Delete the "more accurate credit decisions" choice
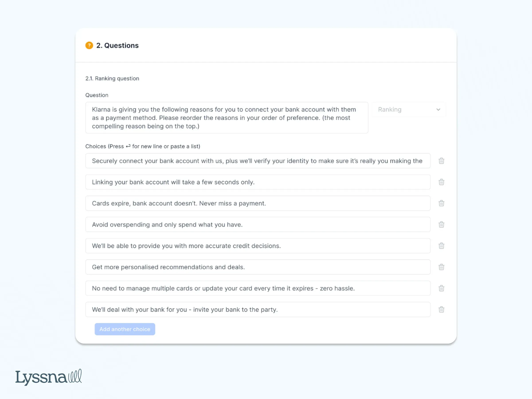Screen dimensions: 532x399 coord(441,246)
